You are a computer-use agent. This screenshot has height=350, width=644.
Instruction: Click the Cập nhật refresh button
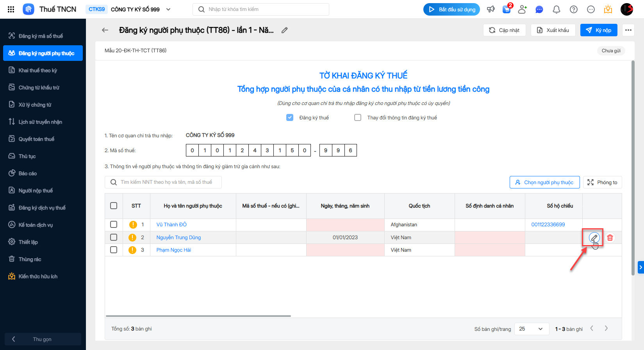tap(505, 30)
